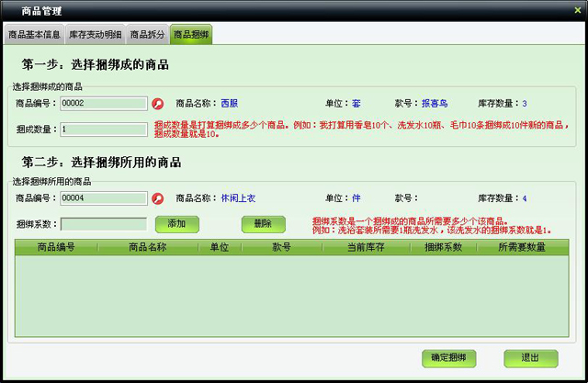The height and width of the screenshot is (383, 588).
Task: Go to the 商品拆分 tab
Action: click(x=147, y=35)
